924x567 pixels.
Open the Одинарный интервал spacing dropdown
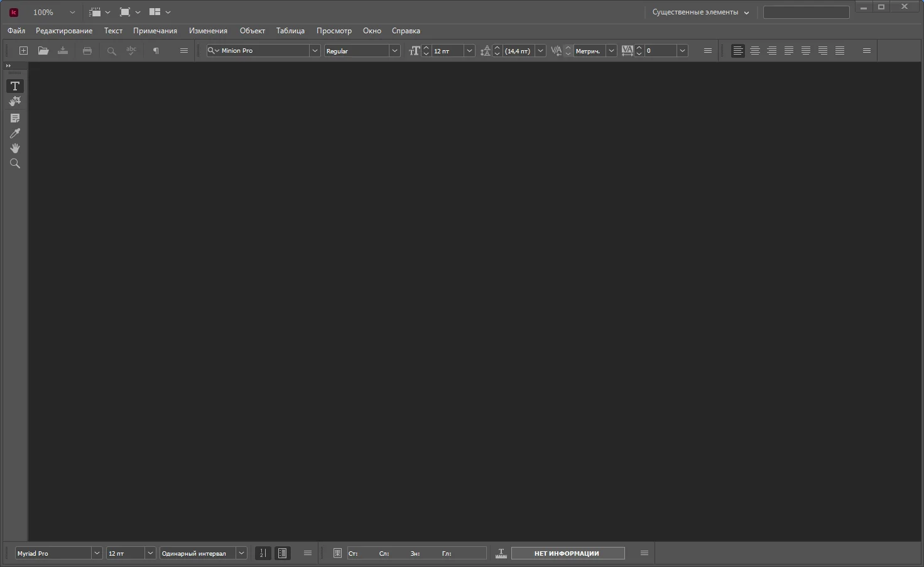(x=241, y=553)
